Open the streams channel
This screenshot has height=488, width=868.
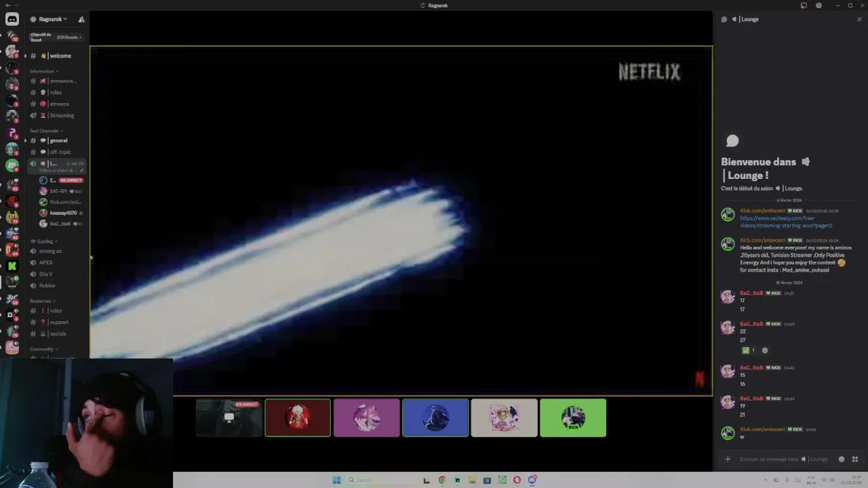pos(57,104)
